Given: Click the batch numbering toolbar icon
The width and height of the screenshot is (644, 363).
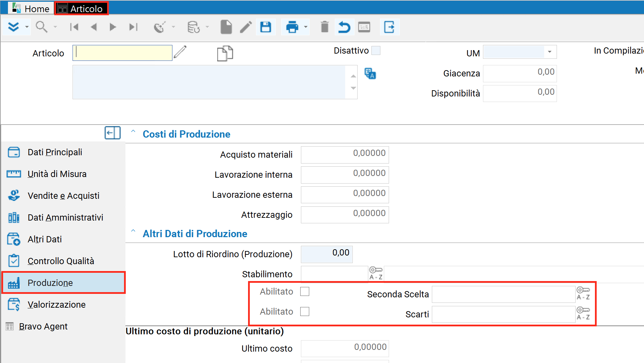Looking at the screenshot, I should tap(364, 27).
